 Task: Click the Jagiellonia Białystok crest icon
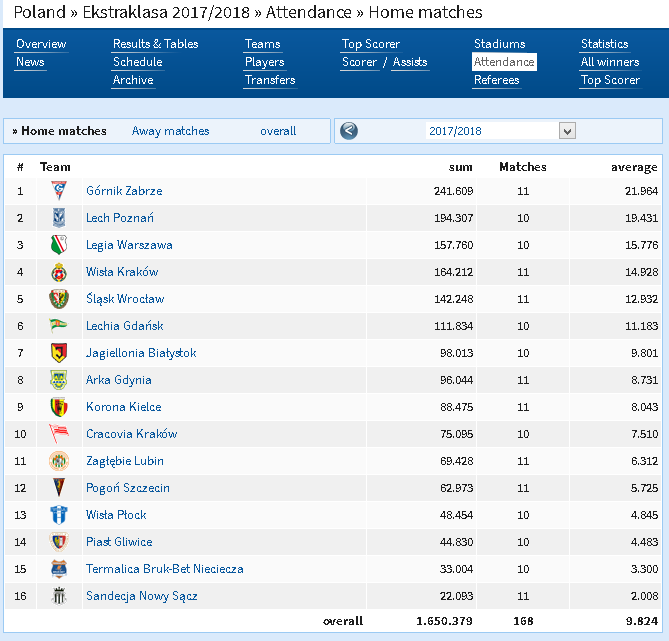(59, 353)
